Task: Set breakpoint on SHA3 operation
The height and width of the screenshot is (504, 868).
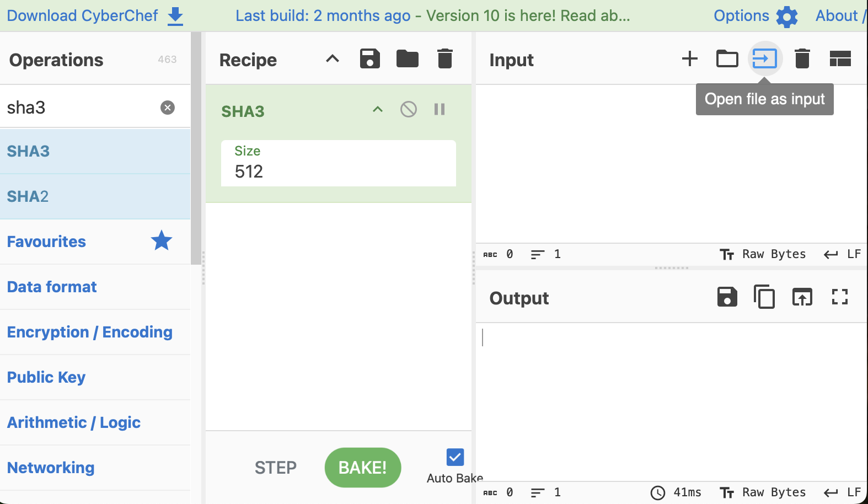Action: 440,109
